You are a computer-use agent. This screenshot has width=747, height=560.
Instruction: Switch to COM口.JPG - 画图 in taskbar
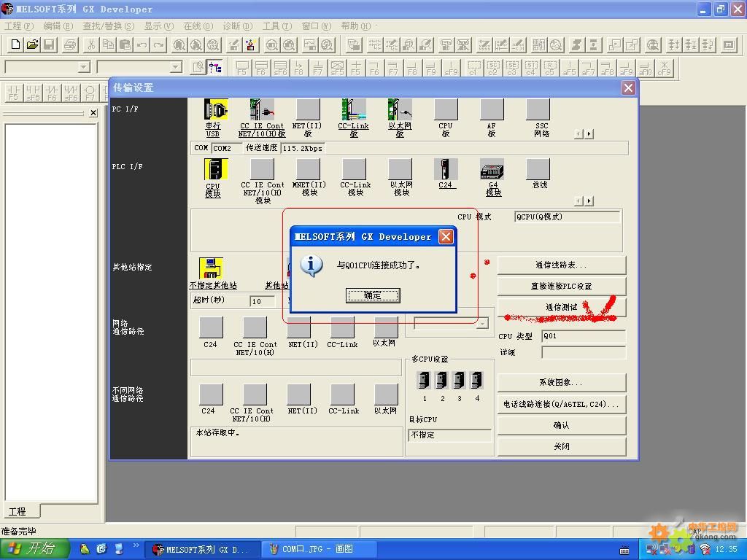(x=318, y=549)
